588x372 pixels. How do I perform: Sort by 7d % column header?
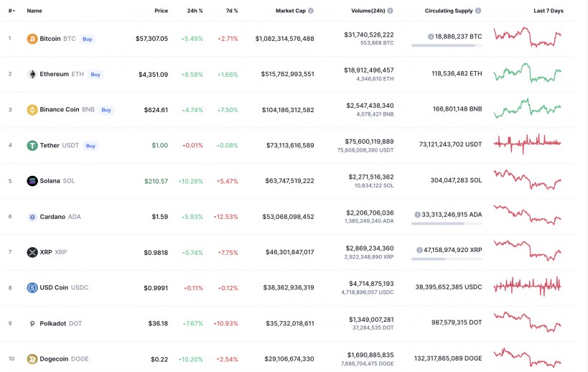coord(231,11)
